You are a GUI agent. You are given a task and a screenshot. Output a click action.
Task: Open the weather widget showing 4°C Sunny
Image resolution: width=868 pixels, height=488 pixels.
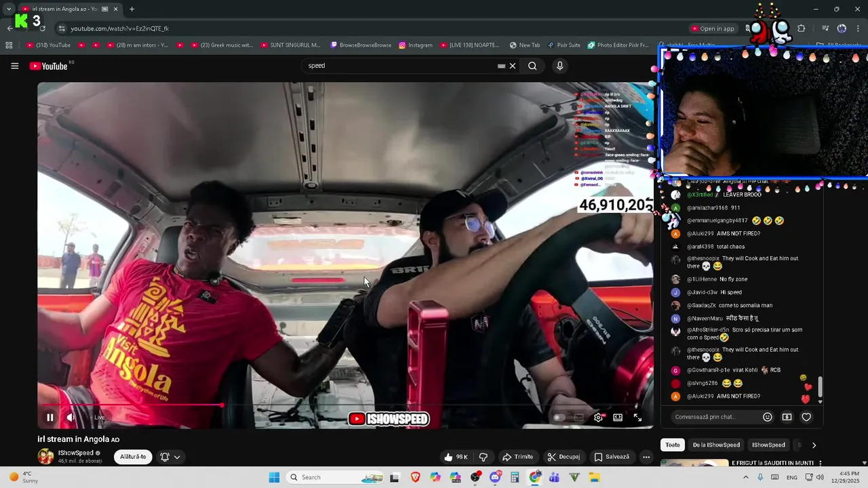[x=22, y=477]
